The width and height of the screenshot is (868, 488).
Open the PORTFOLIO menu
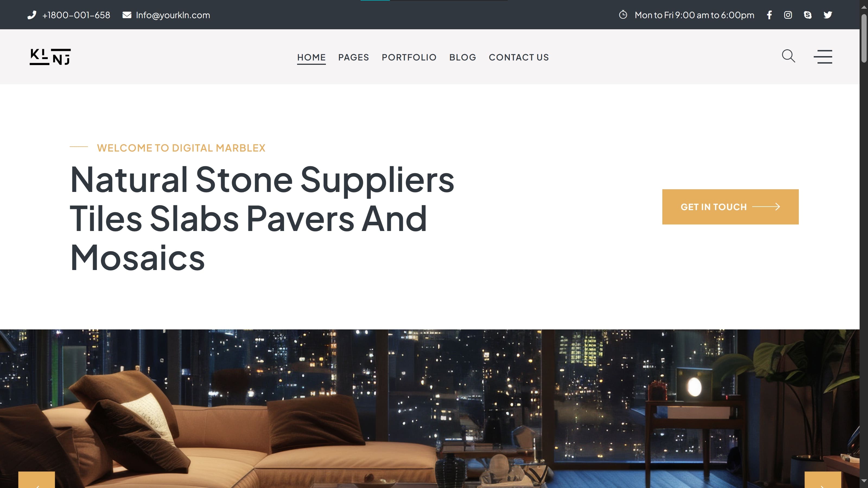coord(409,57)
